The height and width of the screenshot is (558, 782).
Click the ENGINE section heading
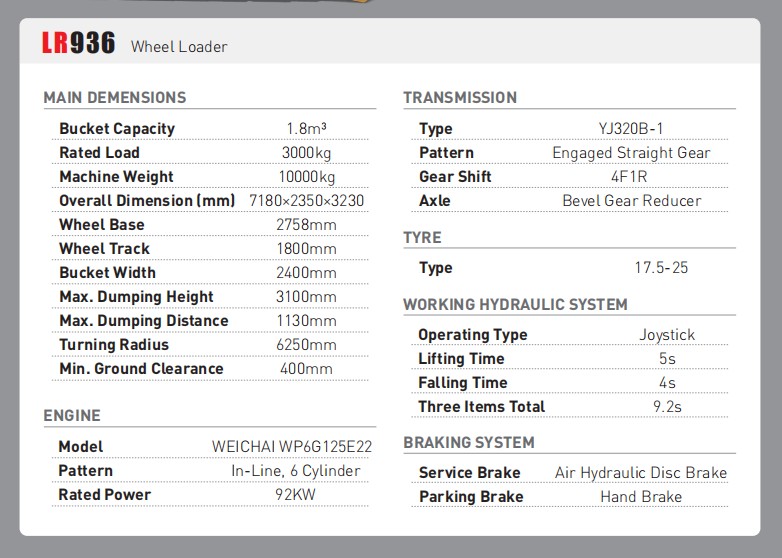tap(72, 416)
